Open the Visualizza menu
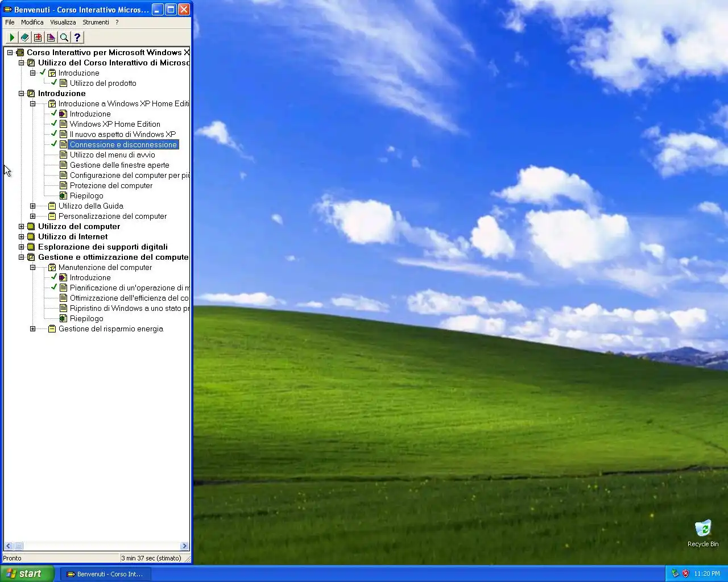The height and width of the screenshot is (582, 728). coord(63,22)
